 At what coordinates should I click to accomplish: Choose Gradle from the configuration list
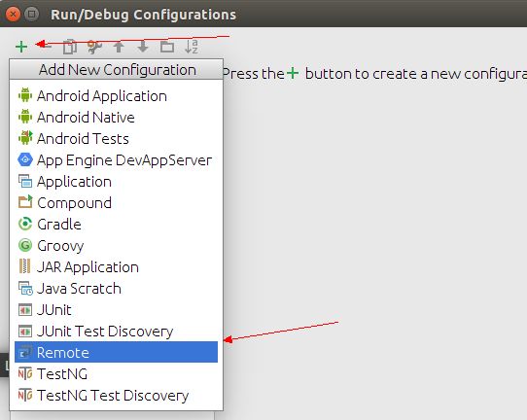tap(116, 225)
